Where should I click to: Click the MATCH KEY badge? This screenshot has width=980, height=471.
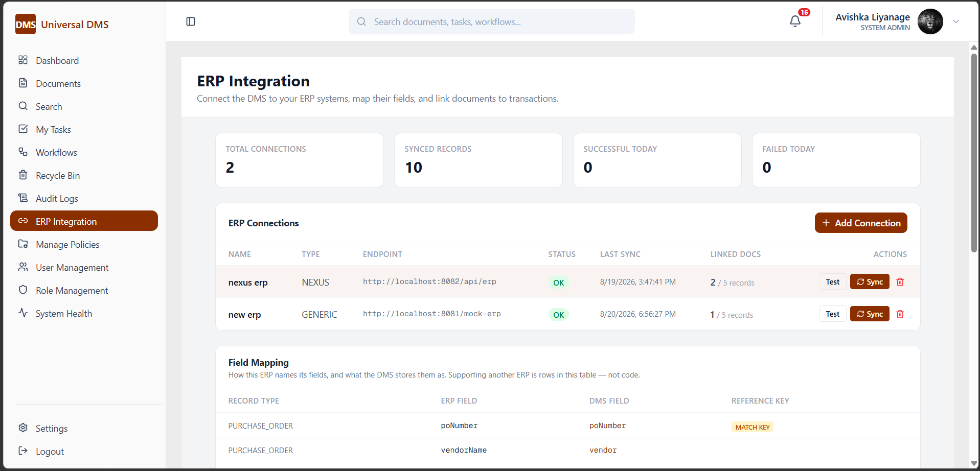click(x=753, y=427)
